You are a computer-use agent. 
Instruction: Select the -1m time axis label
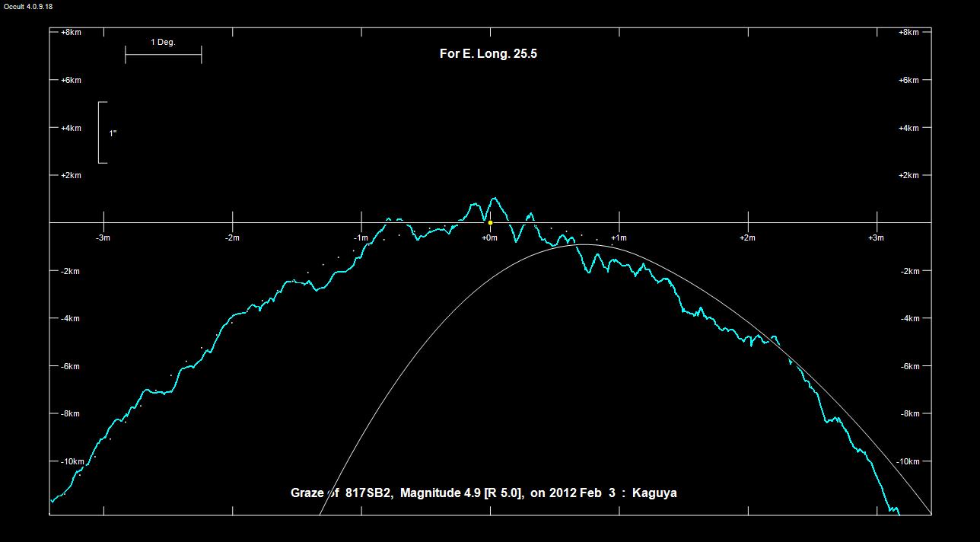[x=361, y=238]
